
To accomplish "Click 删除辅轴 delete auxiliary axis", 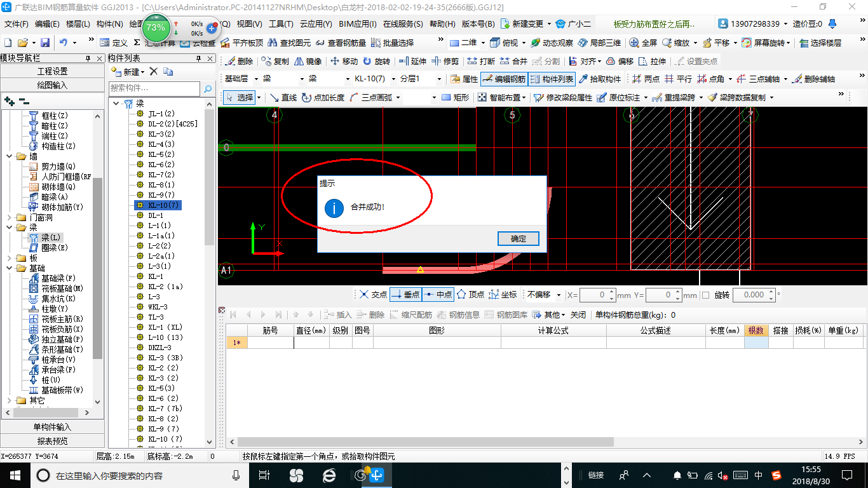I will [x=814, y=79].
